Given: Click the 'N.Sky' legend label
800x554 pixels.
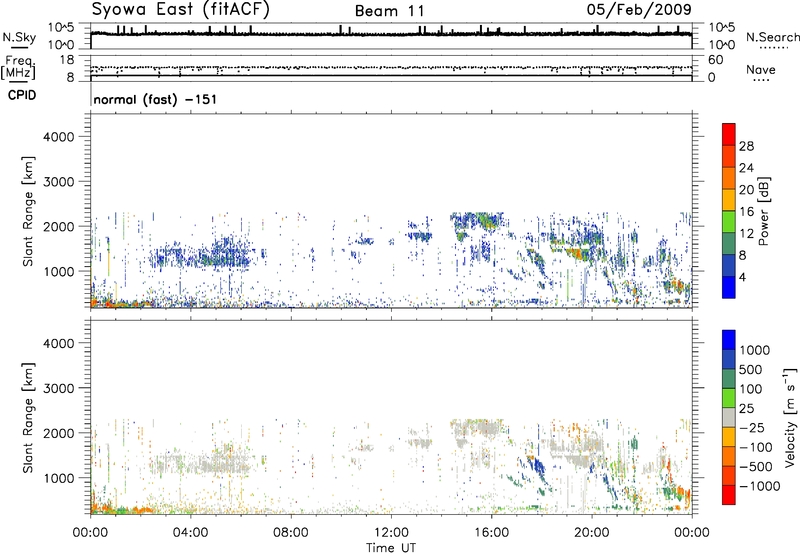Looking at the screenshot, I should click(19, 38).
